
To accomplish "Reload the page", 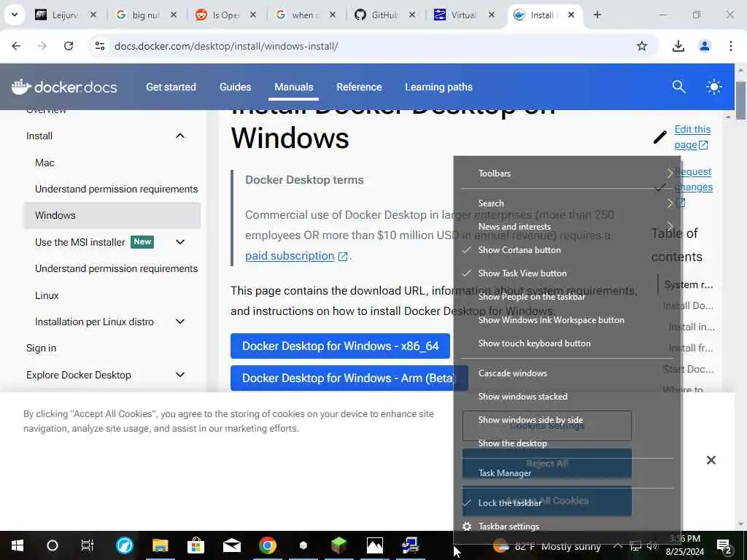I will tap(69, 46).
